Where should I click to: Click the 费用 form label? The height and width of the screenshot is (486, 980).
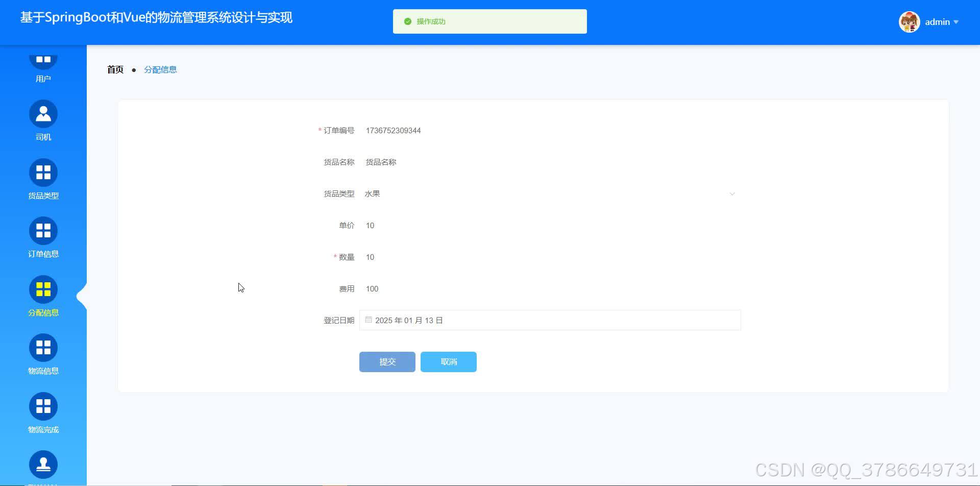coord(347,289)
